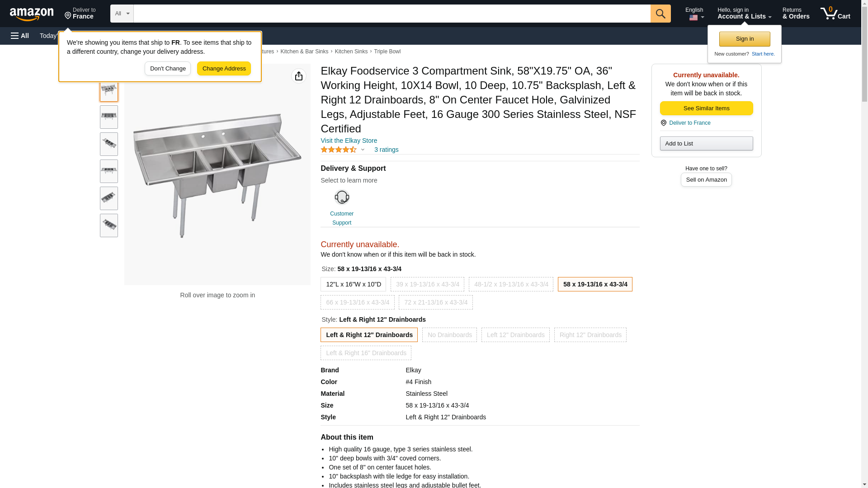Go to Triple Bowl breadcrumb category
This screenshot has height=488, width=868.
[x=387, y=52]
